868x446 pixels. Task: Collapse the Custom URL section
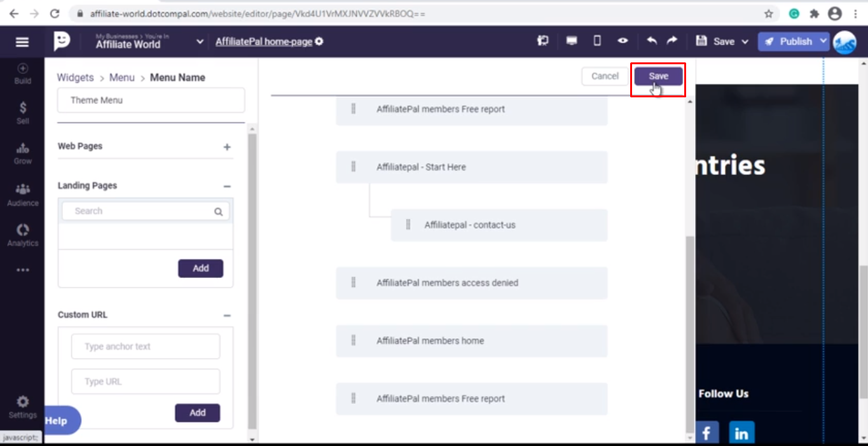click(227, 316)
